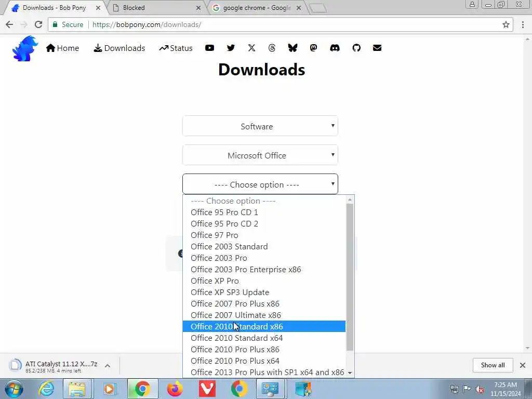Open the Bluesky butterfly icon link

(x=292, y=48)
